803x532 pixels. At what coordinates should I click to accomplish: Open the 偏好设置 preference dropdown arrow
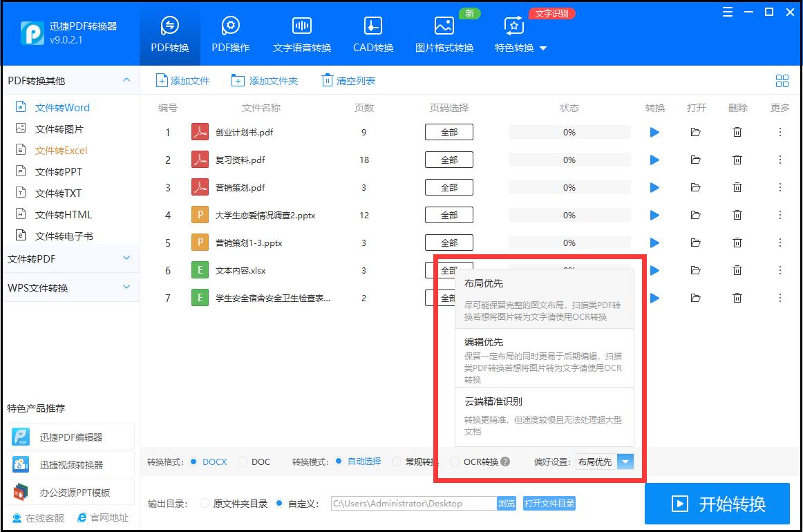(x=625, y=462)
